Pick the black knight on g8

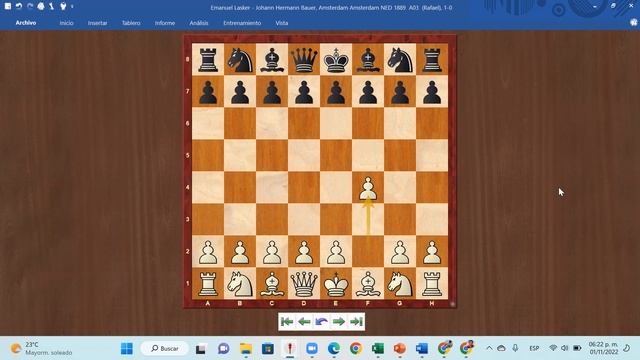click(400, 60)
